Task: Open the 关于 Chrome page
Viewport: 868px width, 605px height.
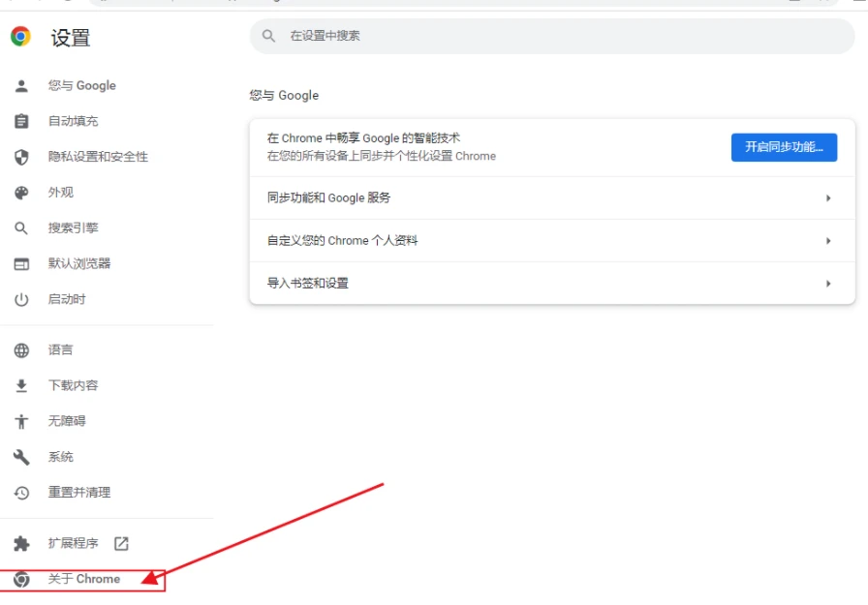Action: click(x=83, y=579)
